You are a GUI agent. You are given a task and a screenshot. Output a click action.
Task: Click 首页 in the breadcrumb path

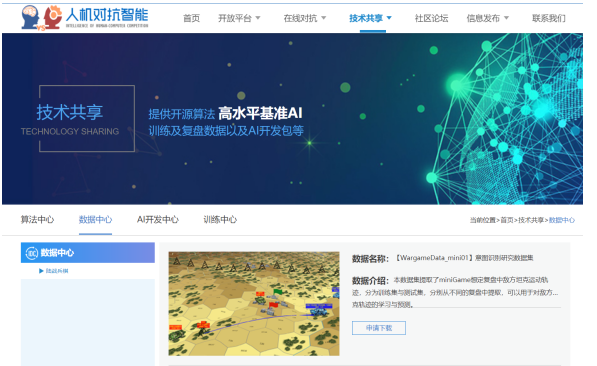click(506, 220)
